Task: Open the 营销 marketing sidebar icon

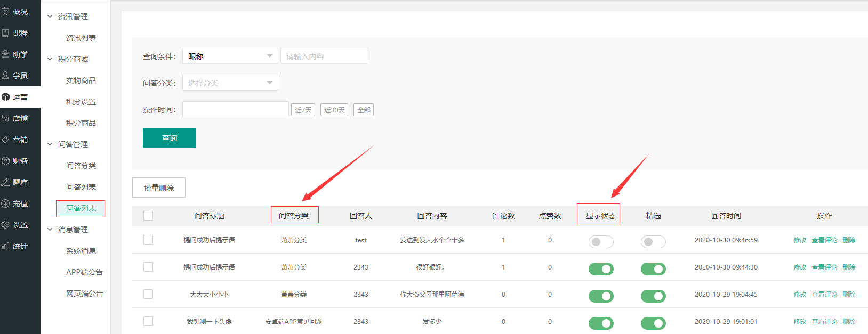Action: pos(5,139)
